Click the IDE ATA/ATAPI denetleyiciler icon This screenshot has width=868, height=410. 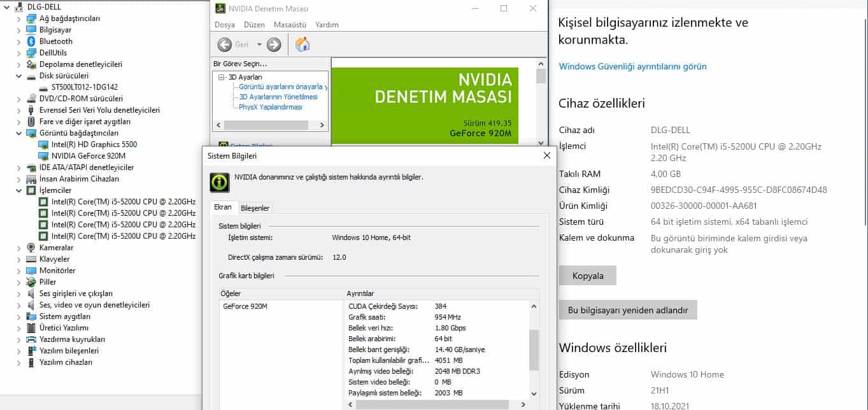pos(31,167)
